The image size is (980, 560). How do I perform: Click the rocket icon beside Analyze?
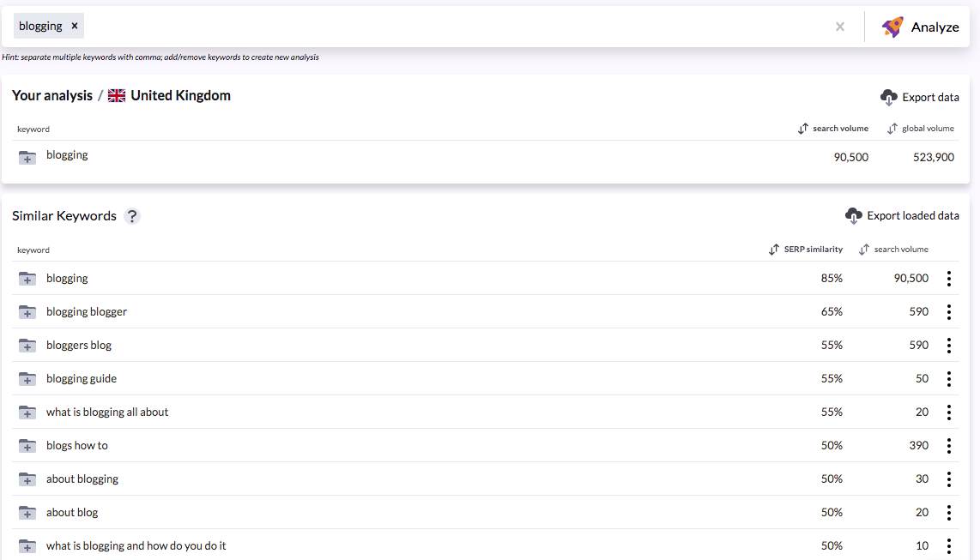(x=892, y=27)
